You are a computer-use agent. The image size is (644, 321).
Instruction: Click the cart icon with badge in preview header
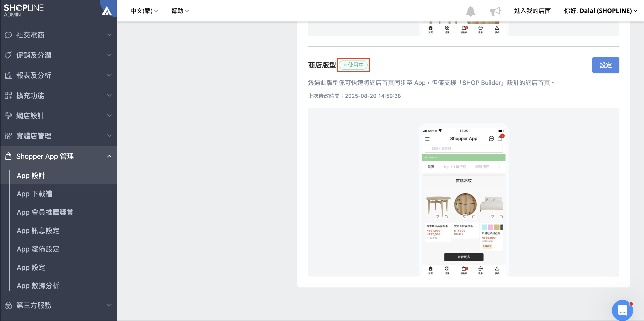[x=500, y=138]
